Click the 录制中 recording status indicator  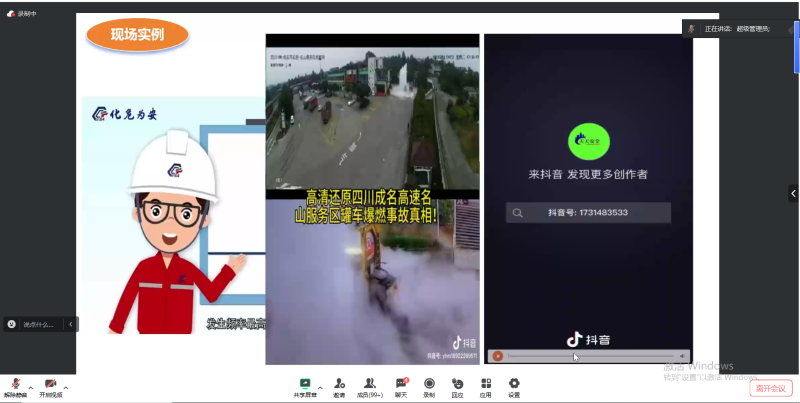click(21, 14)
